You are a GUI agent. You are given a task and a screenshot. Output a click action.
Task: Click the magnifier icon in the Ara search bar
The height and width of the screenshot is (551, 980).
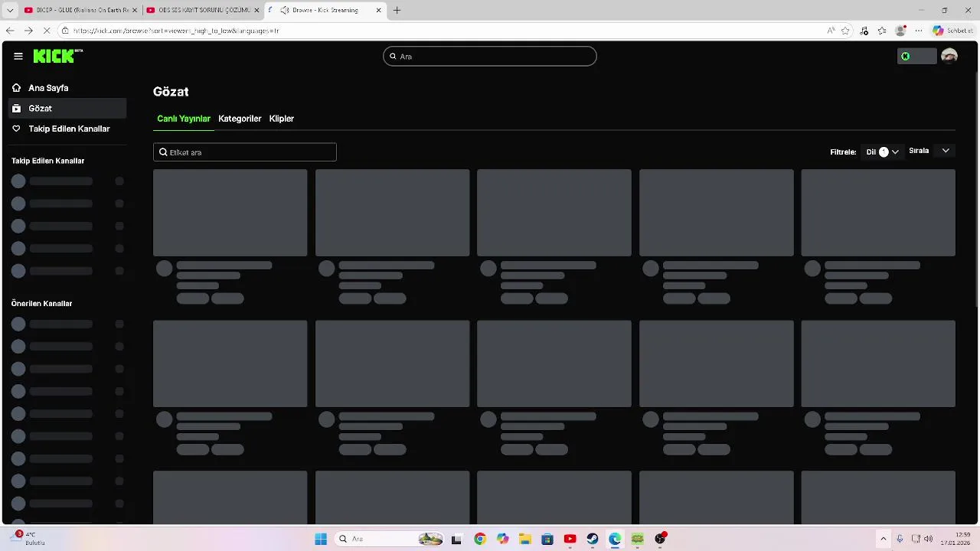pyautogui.click(x=393, y=57)
